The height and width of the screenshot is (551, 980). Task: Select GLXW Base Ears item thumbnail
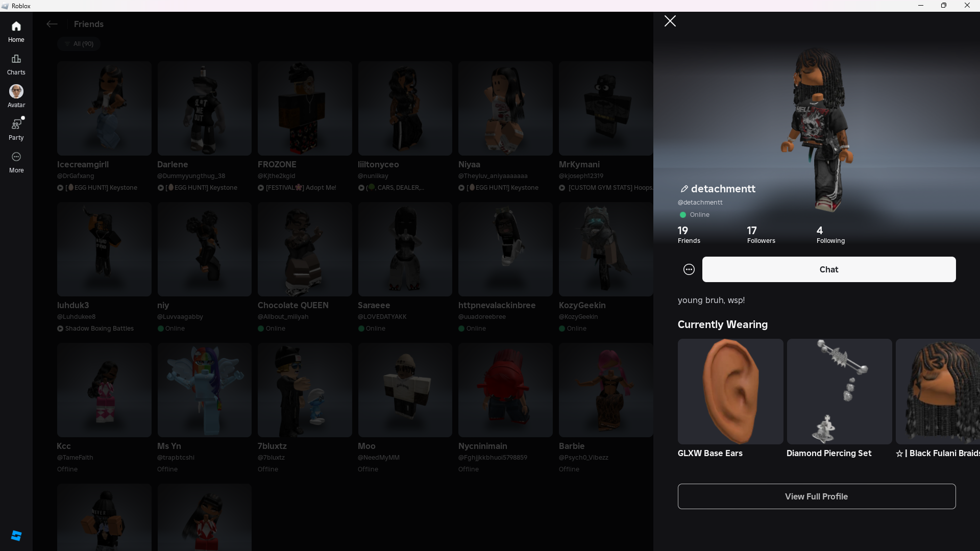pos(730,391)
